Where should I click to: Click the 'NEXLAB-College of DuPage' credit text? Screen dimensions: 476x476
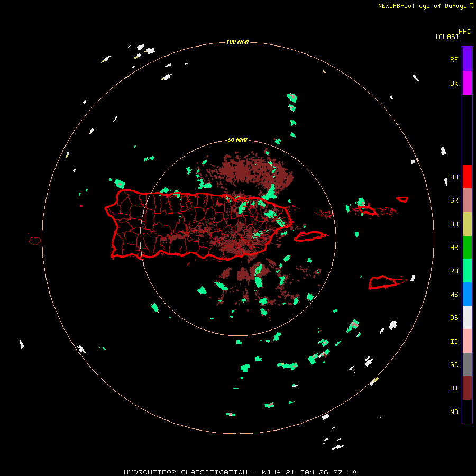pyautogui.click(x=422, y=6)
